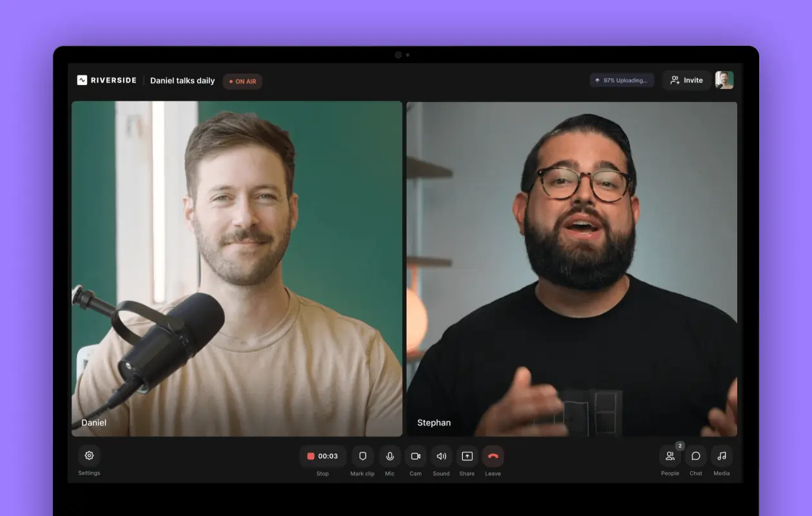Share your screen
This screenshot has width=812, height=516.
click(467, 456)
